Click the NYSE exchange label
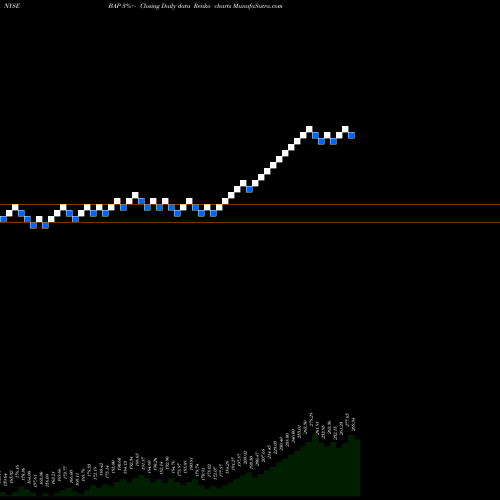Image resolution: width=500 pixels, height=500 pixels. (x=12, y=6)
